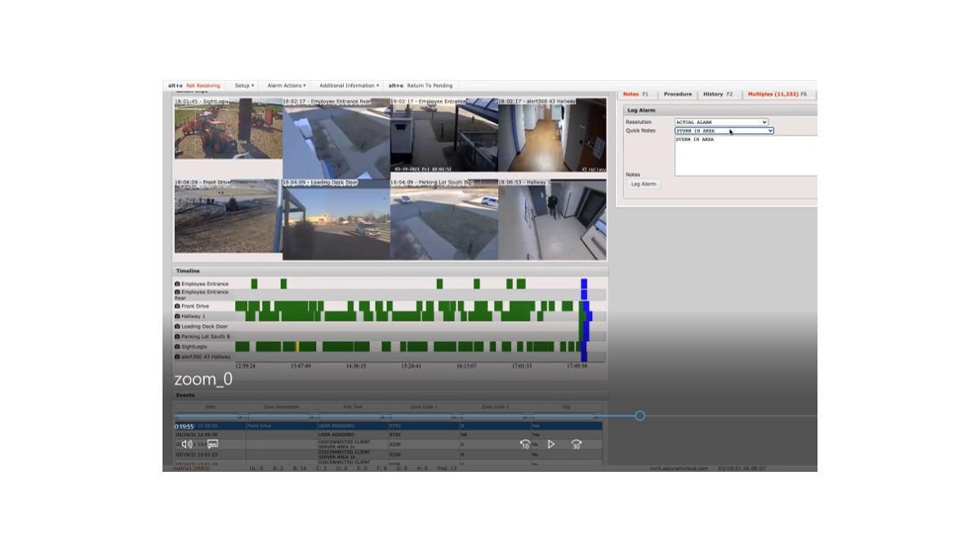The width and height of the screenshot is (980, 551).
Task: Click the 16:13:07 timeline time label
Action: (x=466, y=367)
